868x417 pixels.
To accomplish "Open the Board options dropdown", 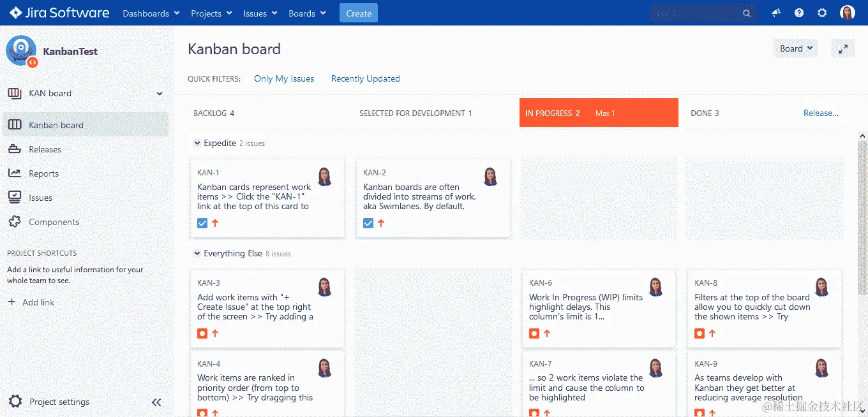I will click(797, 48).
